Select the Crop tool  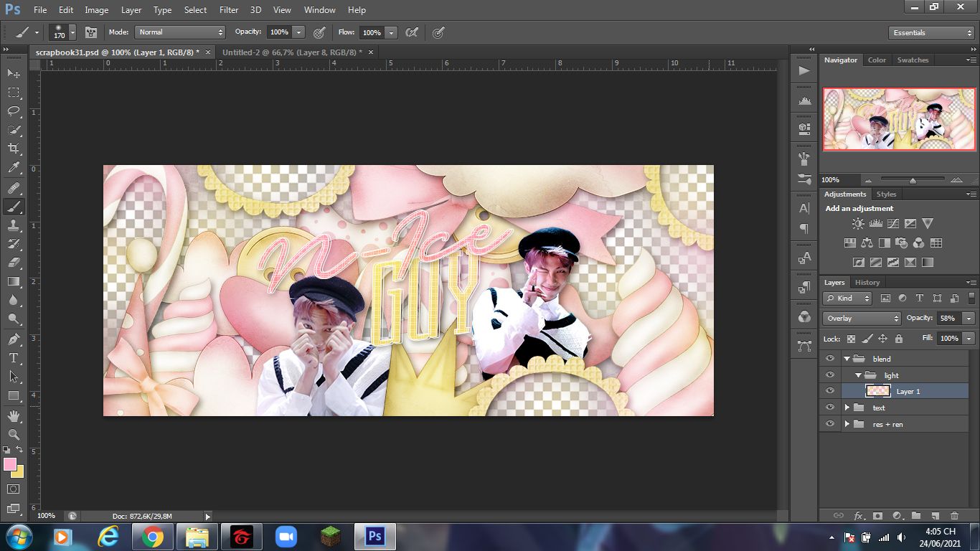point(14,149)
